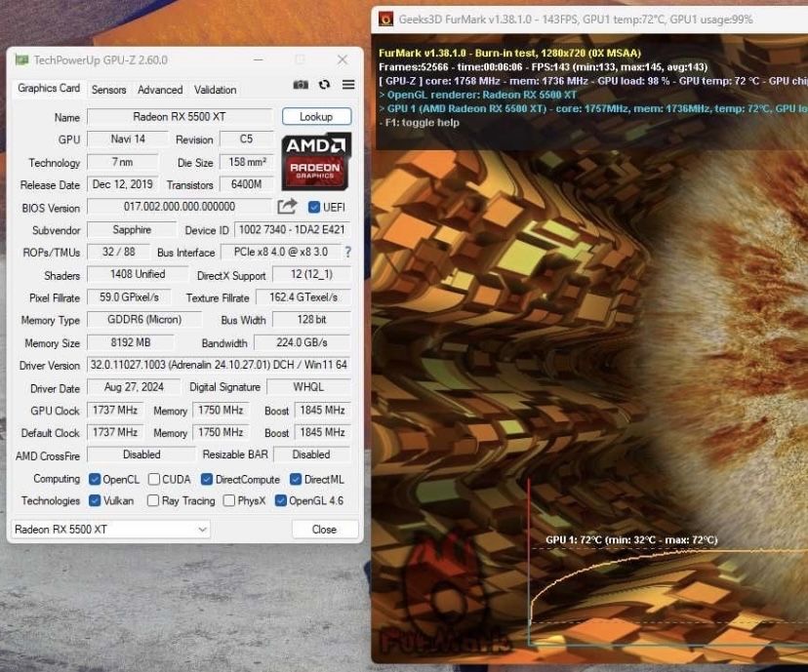This screenshot has height=672, width=808.
Task: Click the Bandwidth value 224.0 GB/s
Action: tap(302, 342)
